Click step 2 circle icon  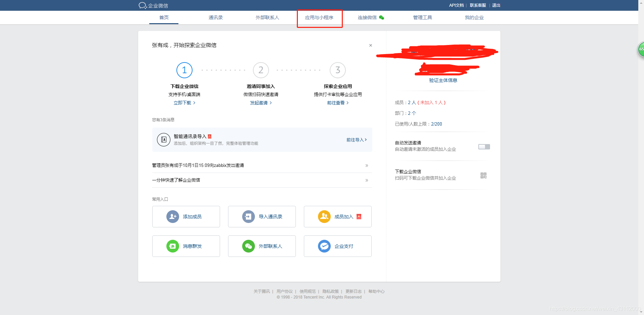tap(261, 70)
